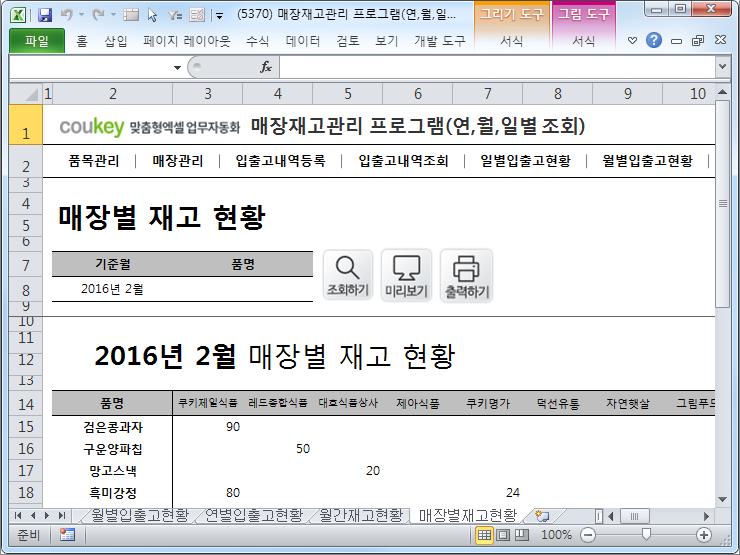
Task: Go to previous sheet tab arrow
Action: pos(33,515)
